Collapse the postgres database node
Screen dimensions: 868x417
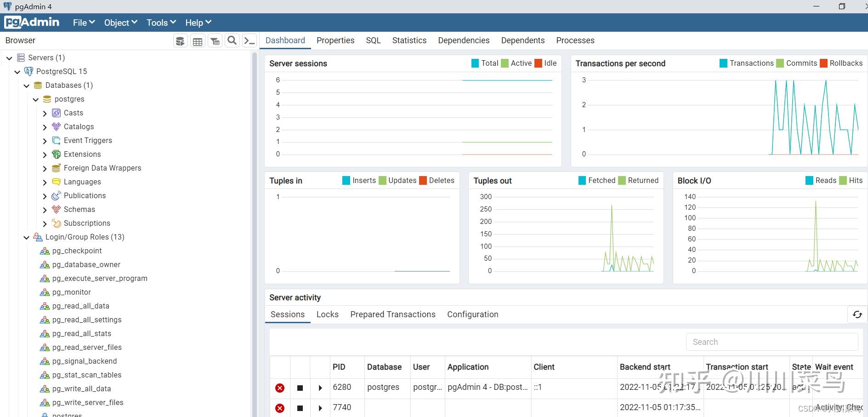(36, 99)
